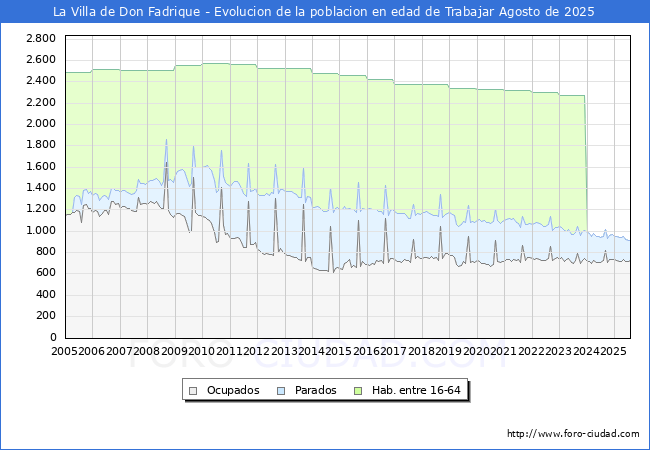Click the 2019 x-axis year label

[x=449, y=351]
